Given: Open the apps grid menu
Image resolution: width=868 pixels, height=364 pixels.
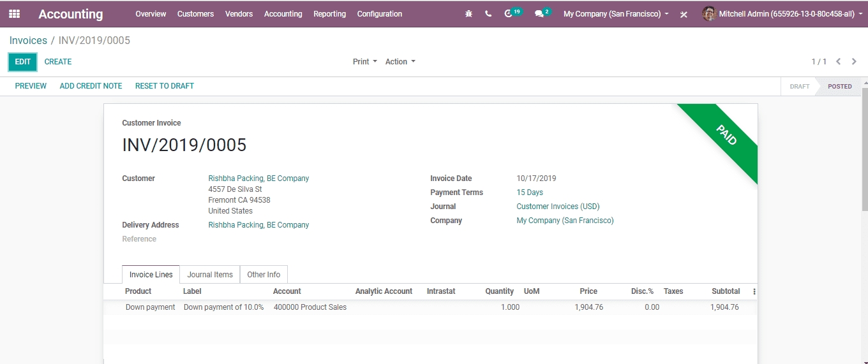Looking at the screenshot, I should pos(14,14).
